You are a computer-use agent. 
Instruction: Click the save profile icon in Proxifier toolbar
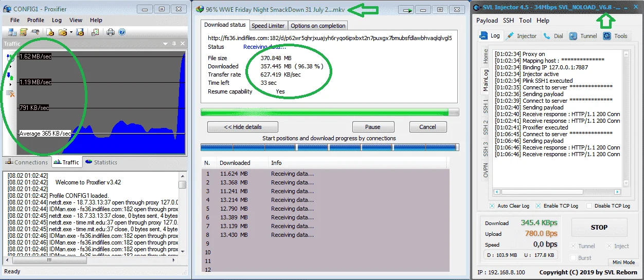pos(80,32)
